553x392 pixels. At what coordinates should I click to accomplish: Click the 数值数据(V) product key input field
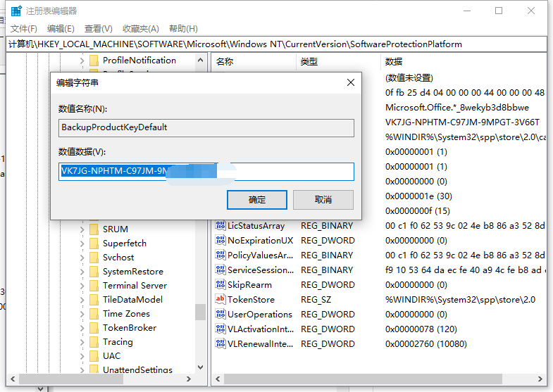[206, 172]
